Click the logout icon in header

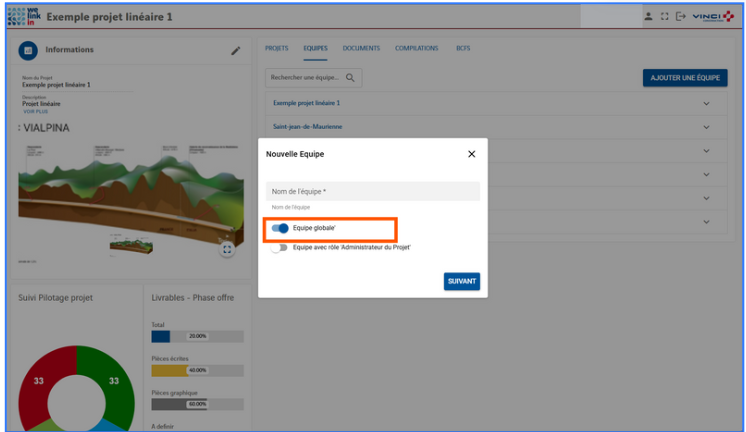pos(681,17)
